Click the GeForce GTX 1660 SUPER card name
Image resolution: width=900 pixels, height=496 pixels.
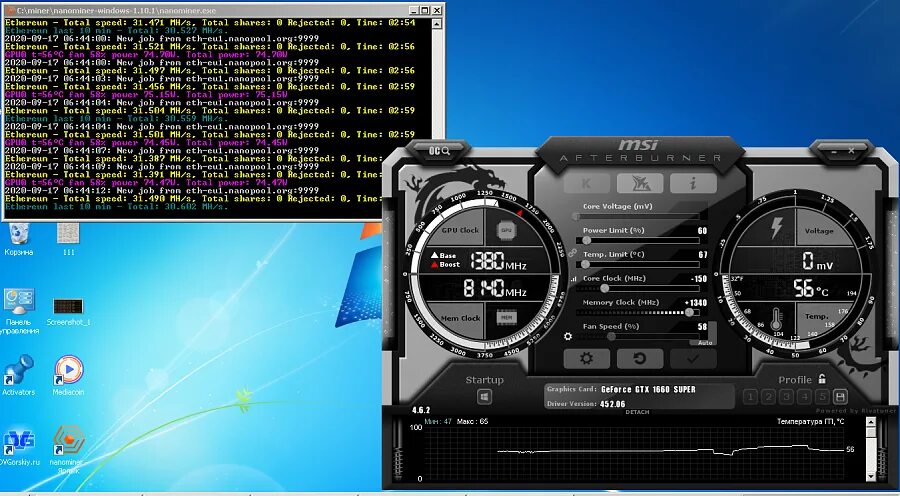click(x=648, y=389)
